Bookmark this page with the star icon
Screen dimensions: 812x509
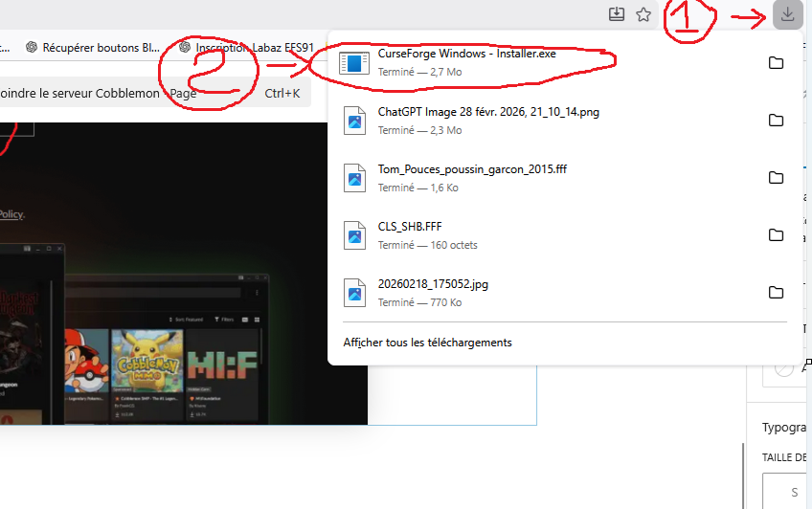[x=643, y=14]
